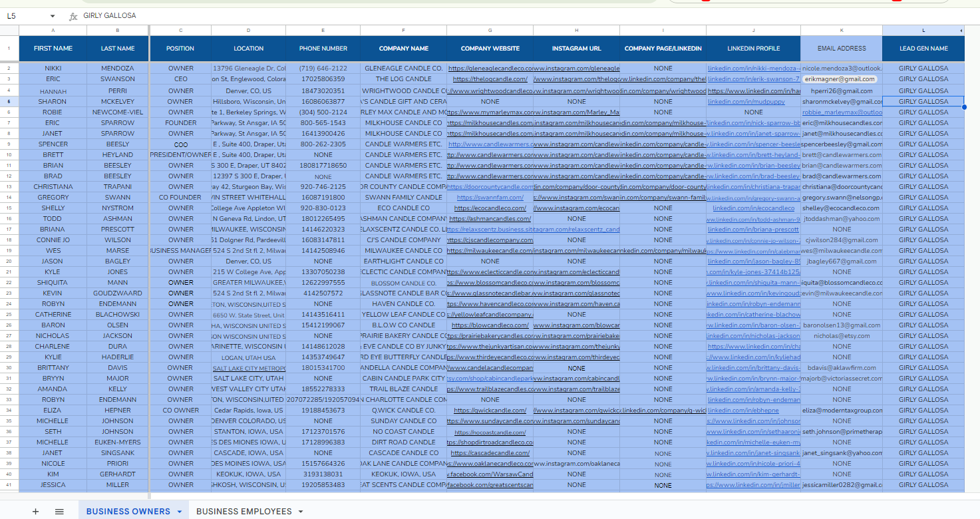Click the LEAD GEN NAME header cell
Screen dimensions: 980x519
[x=923, y=49]
